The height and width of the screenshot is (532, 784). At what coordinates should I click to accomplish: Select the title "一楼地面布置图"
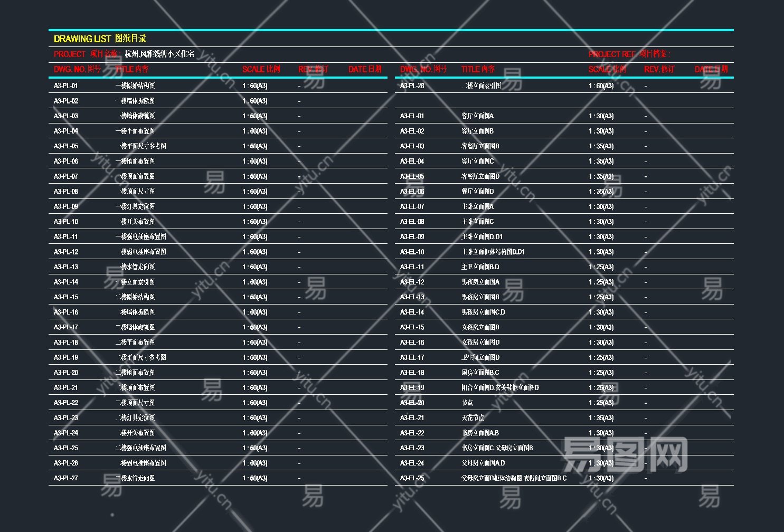click(x=135, y=161)
